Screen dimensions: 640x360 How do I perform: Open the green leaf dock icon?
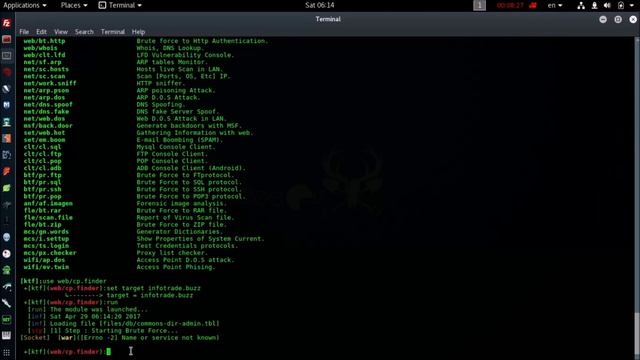click(x=7, y=188)
